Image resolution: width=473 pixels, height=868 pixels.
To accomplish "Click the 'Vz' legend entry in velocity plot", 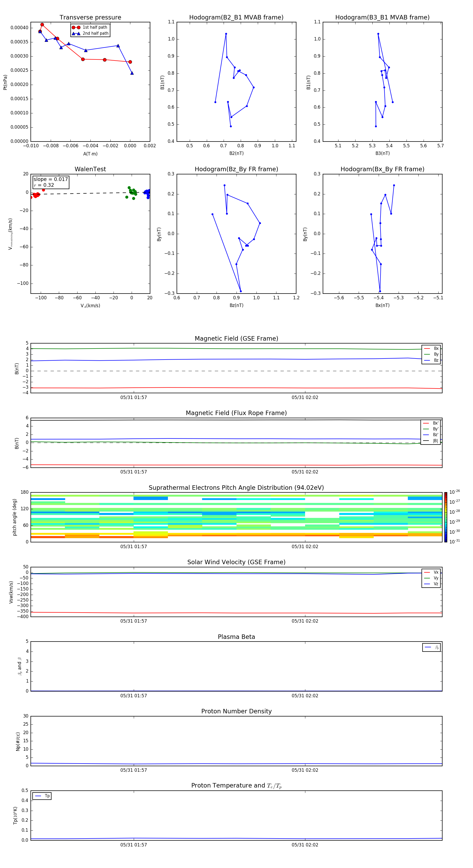I will (431, 584).
